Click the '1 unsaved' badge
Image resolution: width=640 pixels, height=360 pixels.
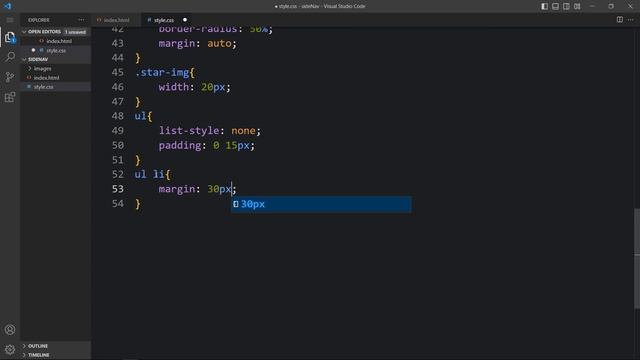(x=76, y=32)
